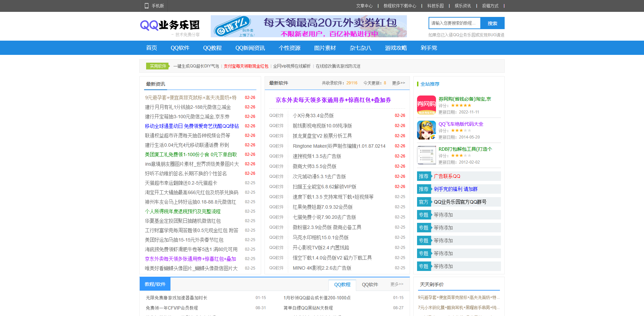Viewport: 644px width, 316px height.
Task: Click a 专题 badge marked 等待添加
Action: pyautogui.click(x=424, y=214)
